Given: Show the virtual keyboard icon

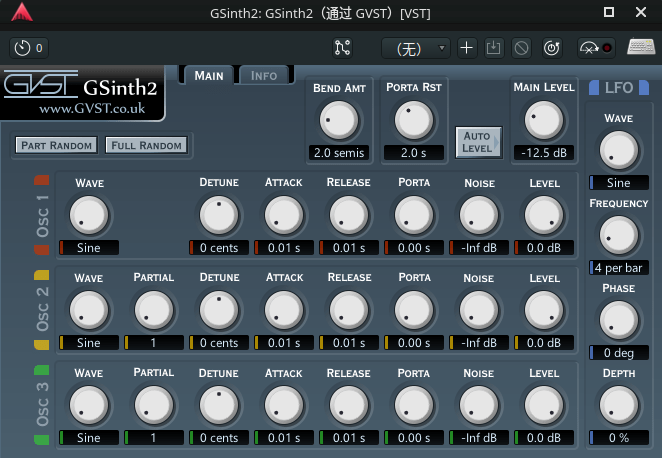Looking at the screenshot, I should click(x=641, y=47).
